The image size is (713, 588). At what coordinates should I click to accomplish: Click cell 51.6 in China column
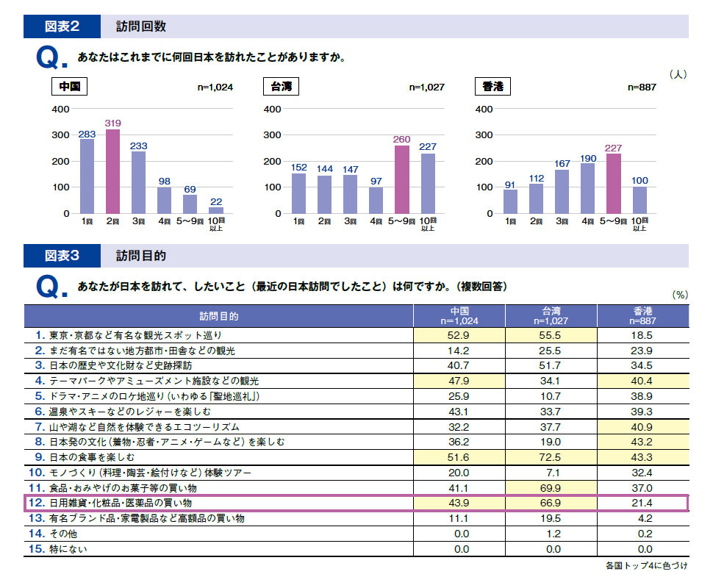click(459, 457)
